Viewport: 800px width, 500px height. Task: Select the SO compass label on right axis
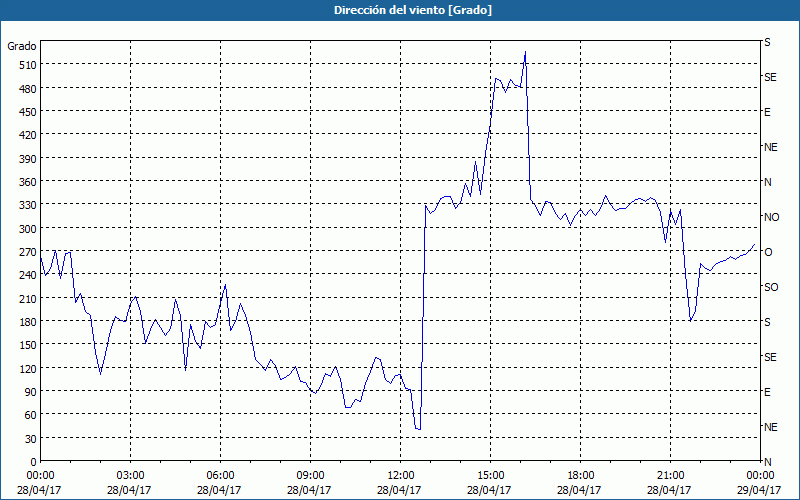point(771,287)
